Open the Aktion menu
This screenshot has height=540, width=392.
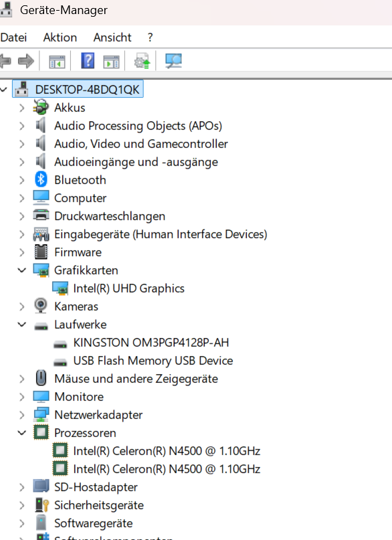click(60, 37)
